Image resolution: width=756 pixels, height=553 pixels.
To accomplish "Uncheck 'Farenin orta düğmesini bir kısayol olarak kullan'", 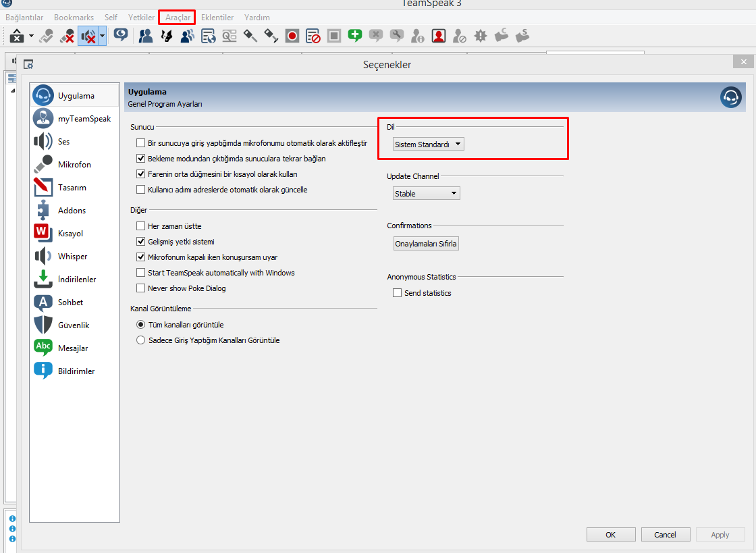I will click(x=141, y=174).
